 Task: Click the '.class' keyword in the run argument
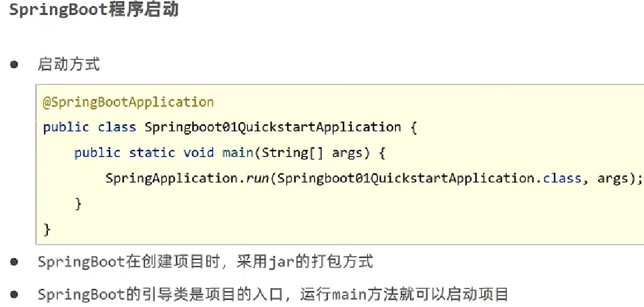[x=559, y=178]
